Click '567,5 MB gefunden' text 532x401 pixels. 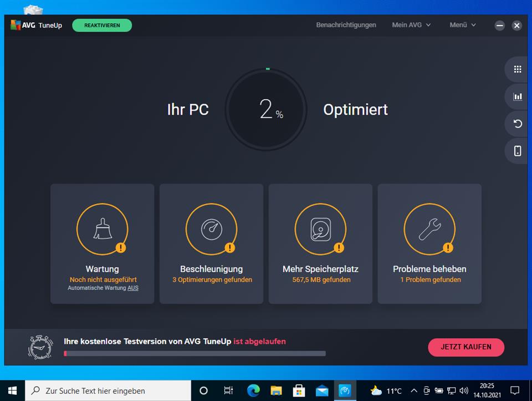pos(321,280)
